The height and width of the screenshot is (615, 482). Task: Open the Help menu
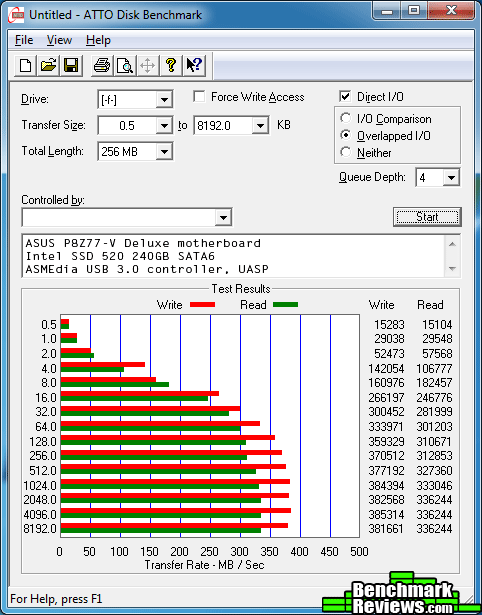tap(98, 40)
